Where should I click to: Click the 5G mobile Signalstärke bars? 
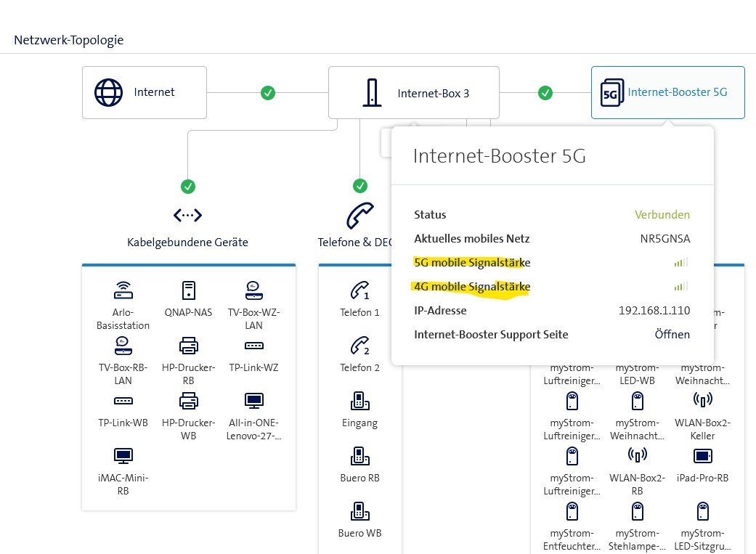[680, 263]
